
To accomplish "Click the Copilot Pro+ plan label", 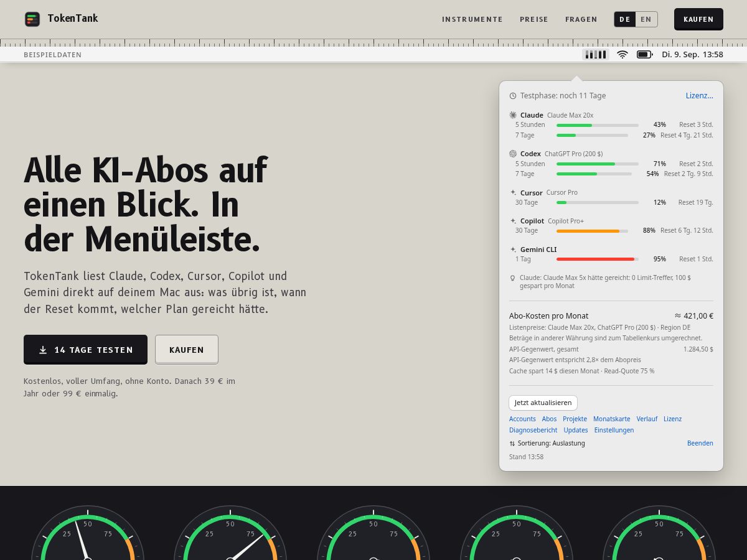I will click(x=566, y=222).
